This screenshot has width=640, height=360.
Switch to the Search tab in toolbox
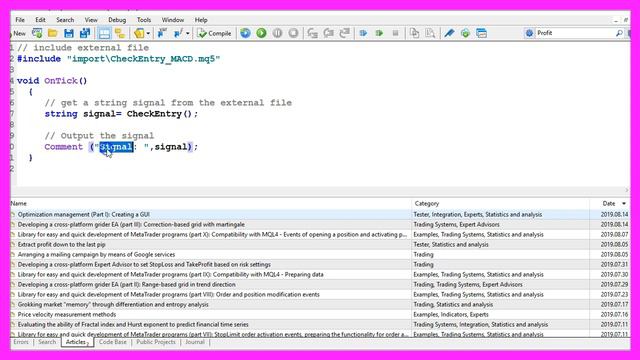[47, 342]
